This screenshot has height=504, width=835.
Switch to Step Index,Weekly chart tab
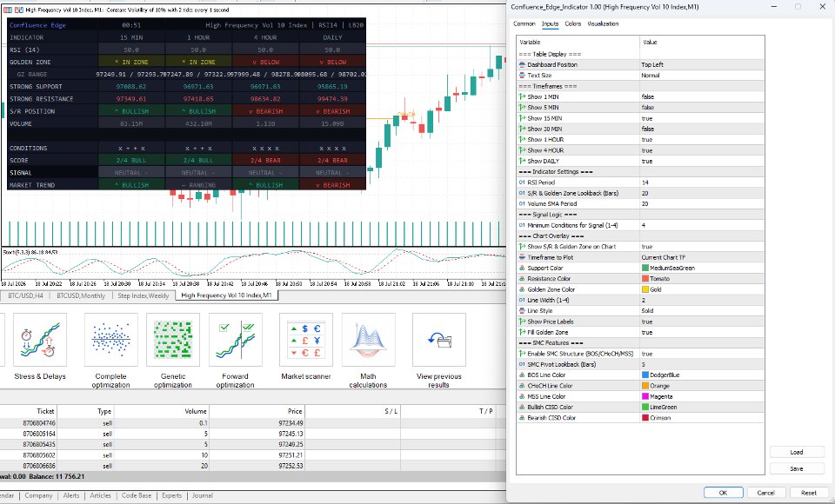pyautogui.click(x=144, y=295)
